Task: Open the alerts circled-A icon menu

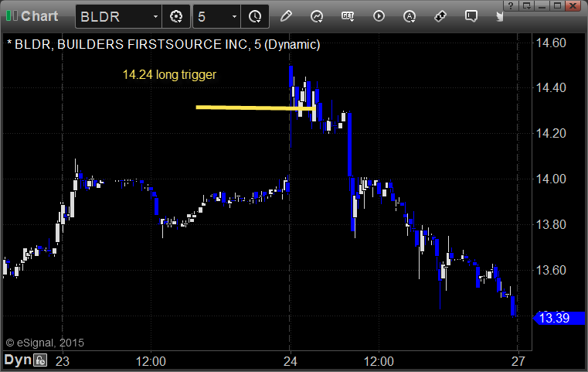Action: [409, 16]
